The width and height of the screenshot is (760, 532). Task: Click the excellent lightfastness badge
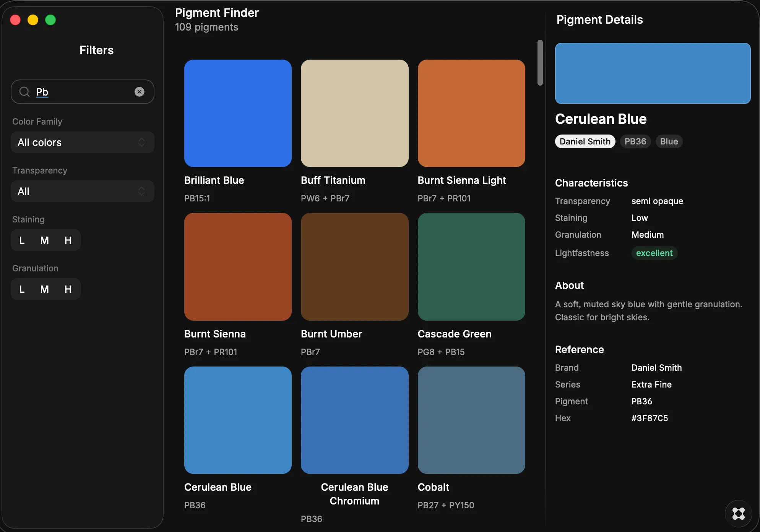coord(654,253)
